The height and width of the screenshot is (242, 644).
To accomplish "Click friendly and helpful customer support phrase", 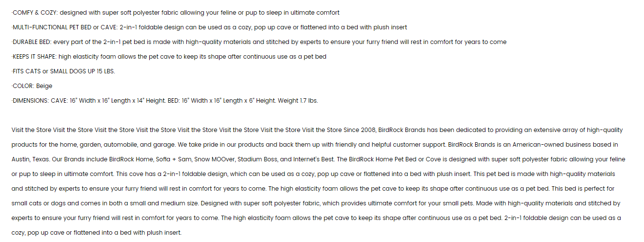I will pos(390,145).
